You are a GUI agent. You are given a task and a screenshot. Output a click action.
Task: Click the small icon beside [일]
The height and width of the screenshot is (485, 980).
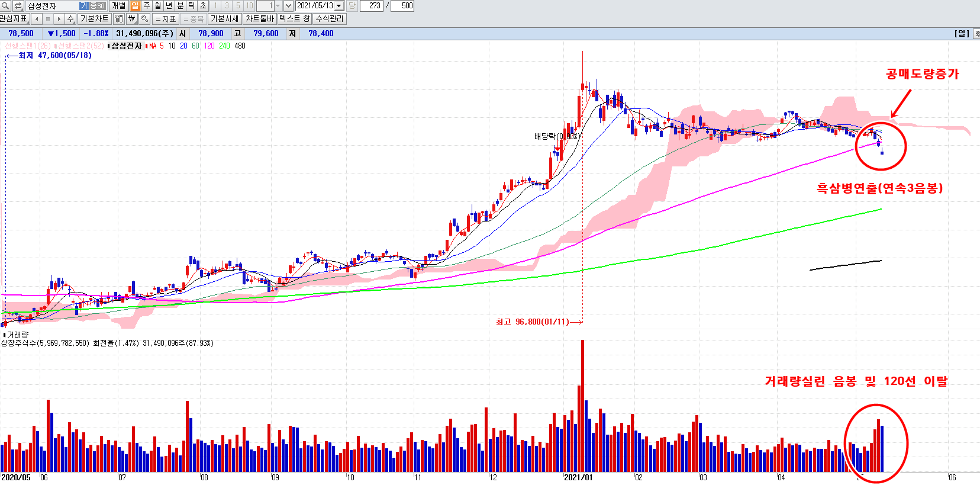coord(976,34)
